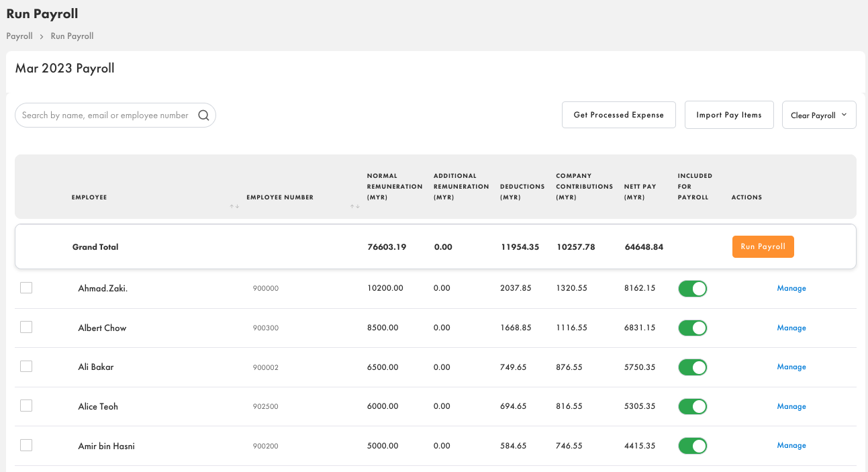Toggle Alice Teoh's inclusion switch
This screenshot has width=868, height=472.
(x=692, y=406)
